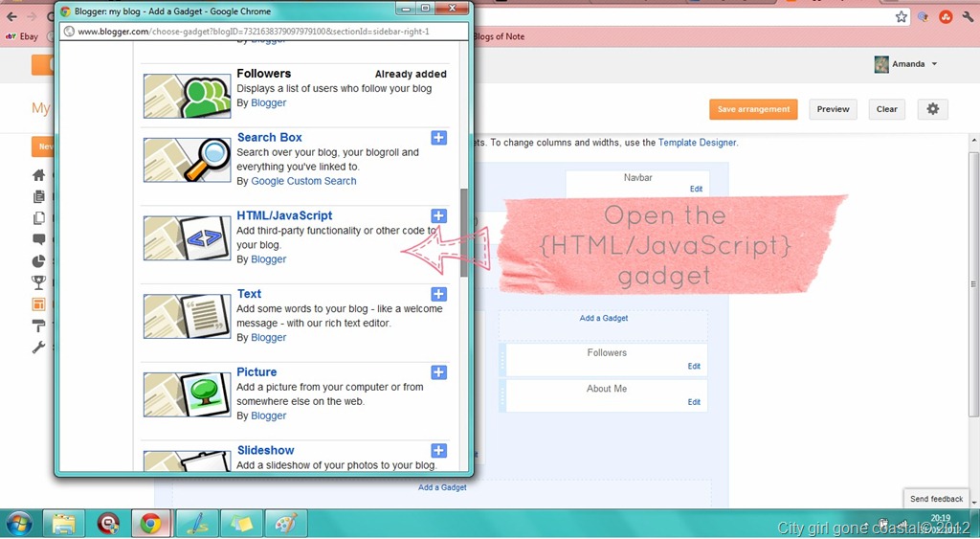This screenshot has width=980, height=539.
Task: Click the gadget list scrollbar thumb
Action: pyautogui.click(x=463, y=233)
